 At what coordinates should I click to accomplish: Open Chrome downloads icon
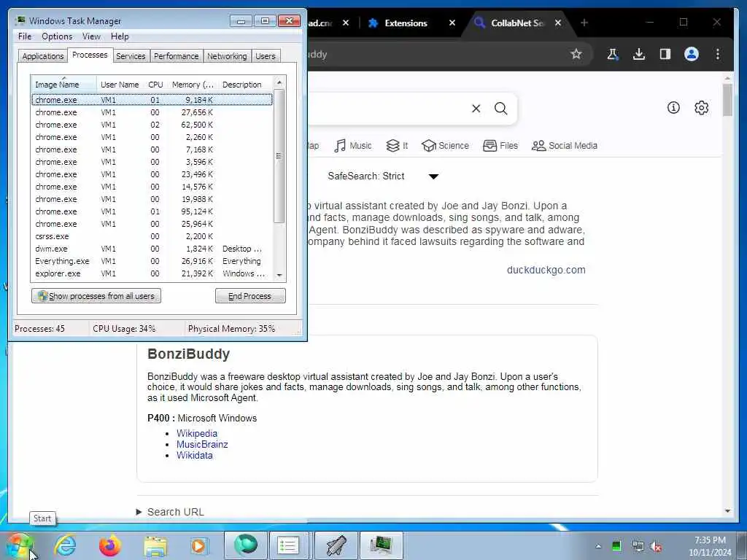639,54
